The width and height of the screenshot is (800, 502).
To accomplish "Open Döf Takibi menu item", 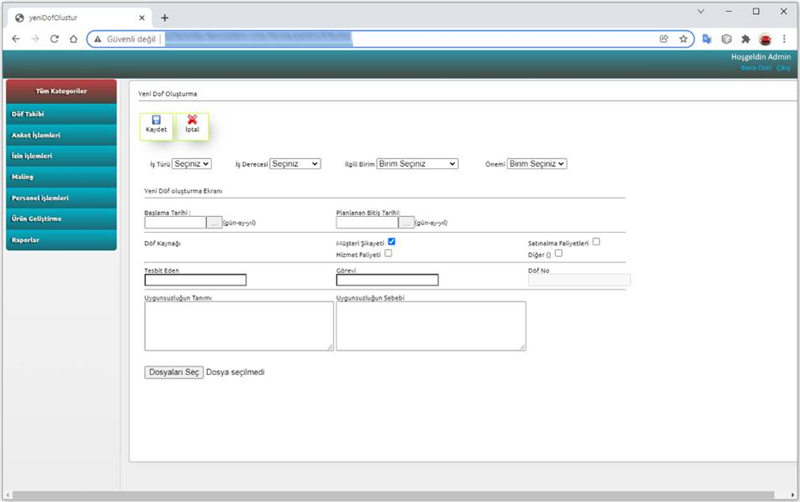I will (x=61, y=114).
